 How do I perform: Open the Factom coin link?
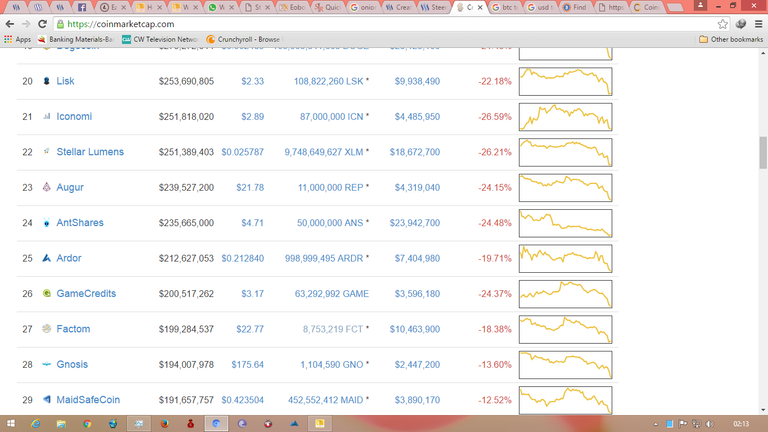(73, 329)
